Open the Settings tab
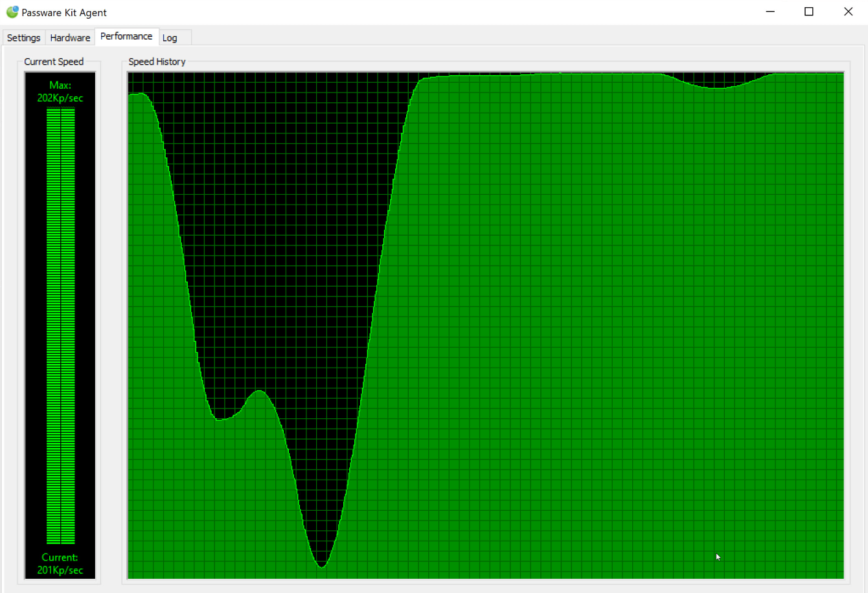Viewport: 868px width, 593px height. point(23,38)
